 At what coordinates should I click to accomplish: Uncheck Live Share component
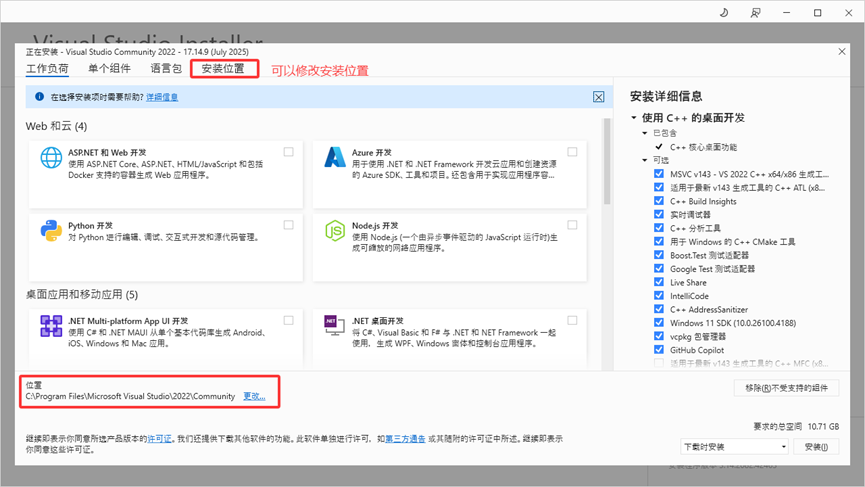[x=659, y=282]
